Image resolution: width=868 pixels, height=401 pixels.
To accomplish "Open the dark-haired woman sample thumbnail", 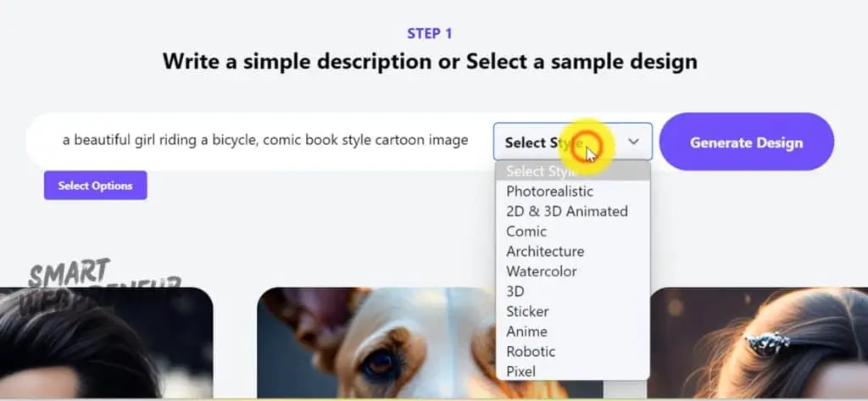I will (x=102, y=348).
